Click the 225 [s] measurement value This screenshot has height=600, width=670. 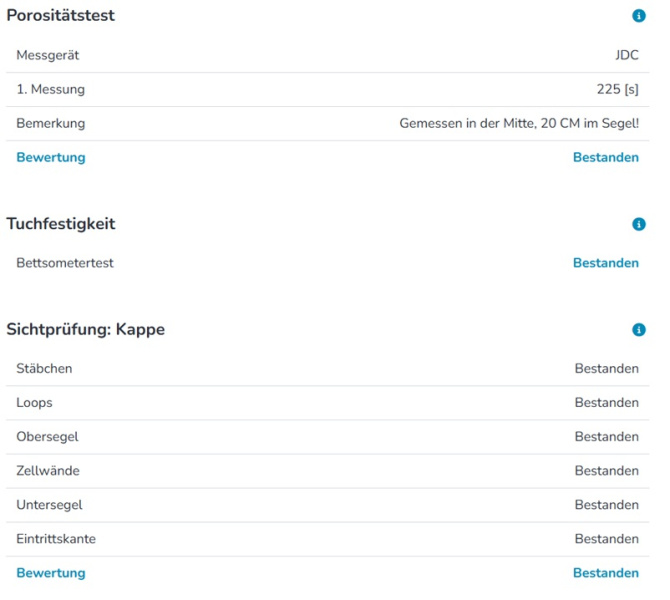click(x=617, y=89)
